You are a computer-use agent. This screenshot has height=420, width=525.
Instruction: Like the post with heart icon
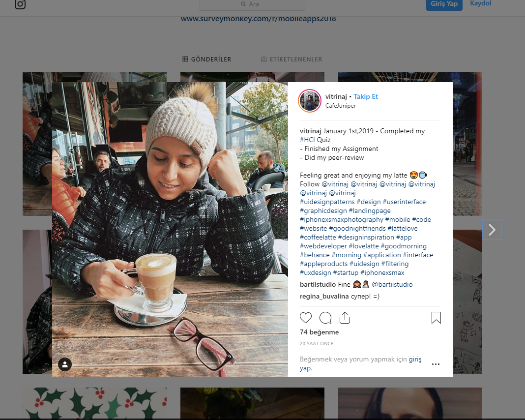(305, 318)
